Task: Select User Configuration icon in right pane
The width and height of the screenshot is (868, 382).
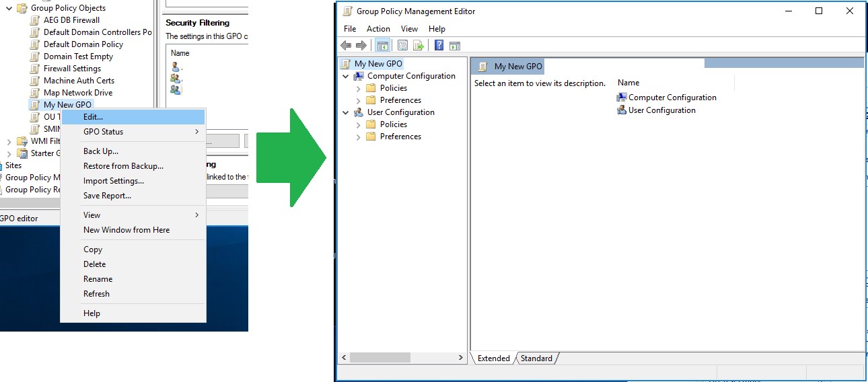Action: (621, 110)
